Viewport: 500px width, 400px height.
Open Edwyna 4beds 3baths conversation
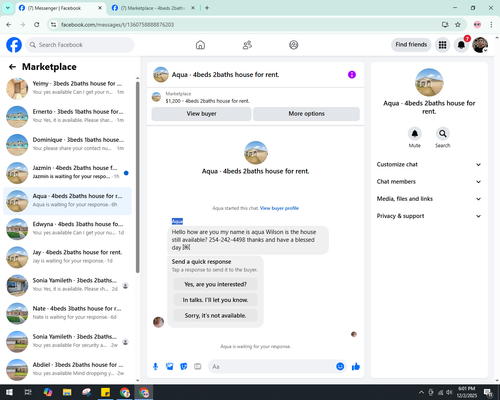(67, 229)
